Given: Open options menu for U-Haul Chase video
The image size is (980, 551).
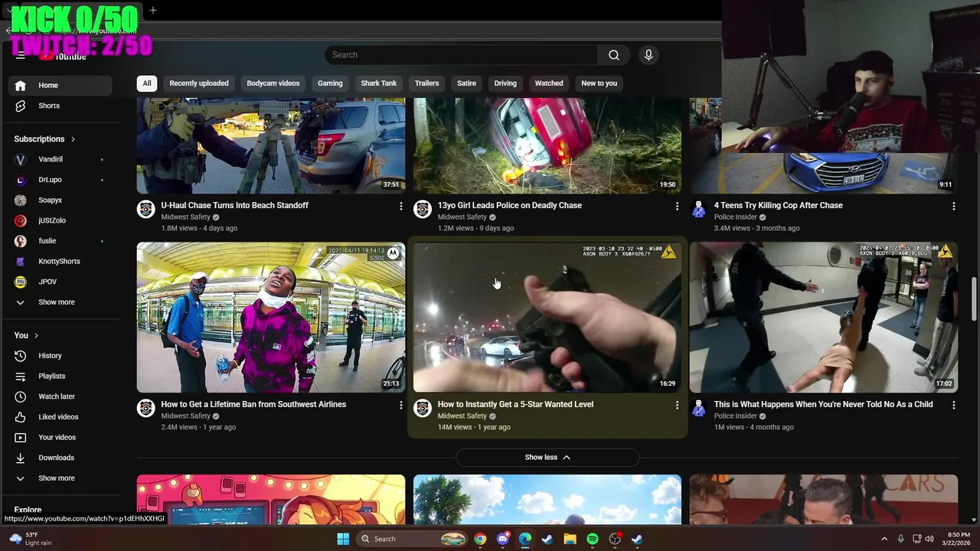Looking at the screenshot, I should 400,206.
